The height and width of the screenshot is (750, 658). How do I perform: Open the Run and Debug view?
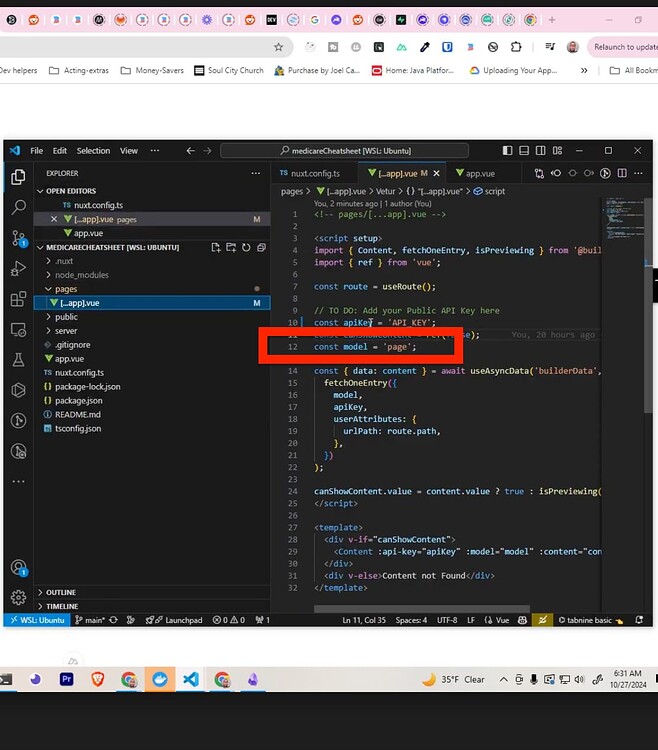point(18,268)
